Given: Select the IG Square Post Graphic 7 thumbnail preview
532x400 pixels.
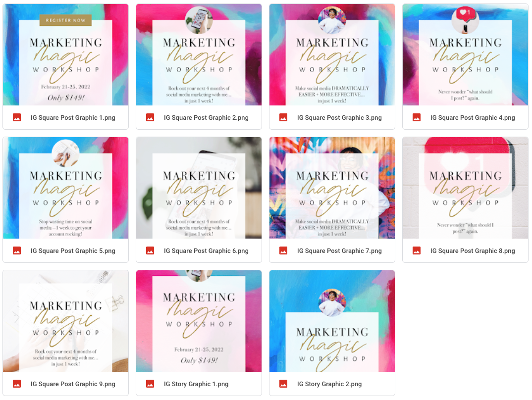Looking at the screenshot, I should coord(332,188).
